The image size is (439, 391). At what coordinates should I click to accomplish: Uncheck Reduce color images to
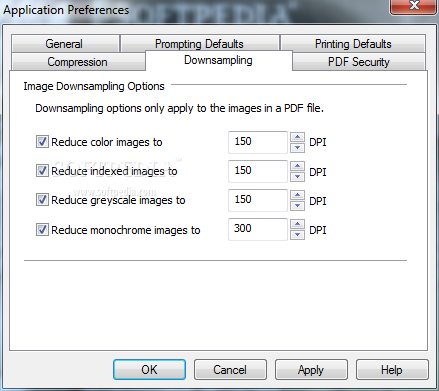pos(42,142)
